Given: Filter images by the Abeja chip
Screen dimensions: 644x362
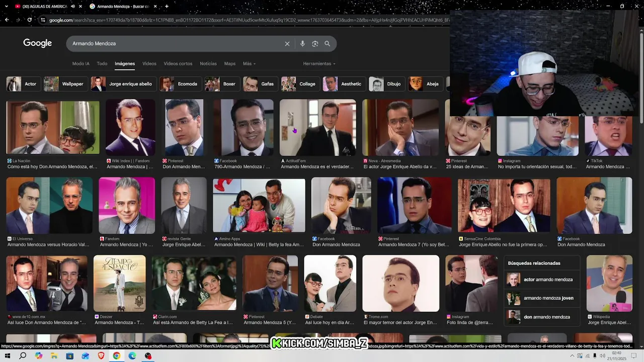Looking at the screenshot, I should [x=426, y=84].
